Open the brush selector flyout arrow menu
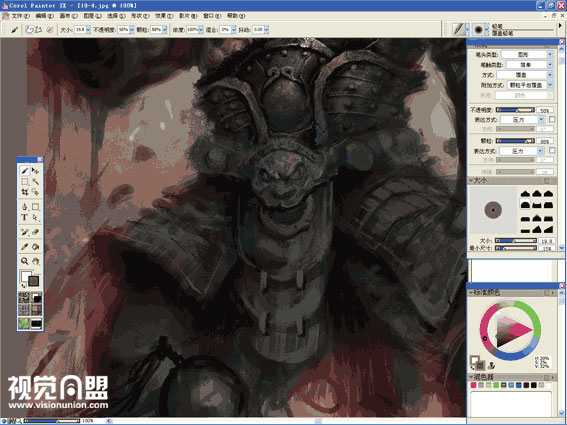 pyautogui.click(x=560, y=25)
